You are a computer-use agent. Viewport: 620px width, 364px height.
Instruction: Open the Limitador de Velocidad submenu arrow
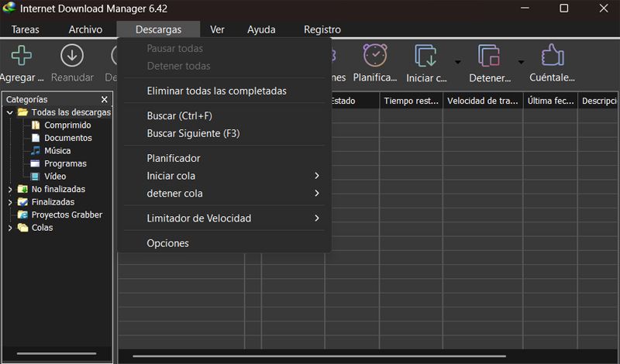click(317, 218)
